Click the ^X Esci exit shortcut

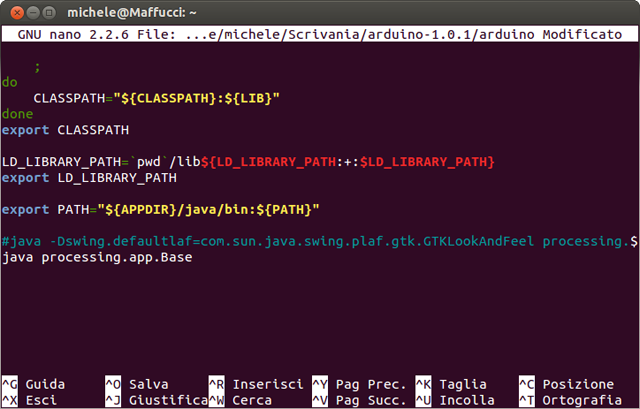(x=30, y=400)
